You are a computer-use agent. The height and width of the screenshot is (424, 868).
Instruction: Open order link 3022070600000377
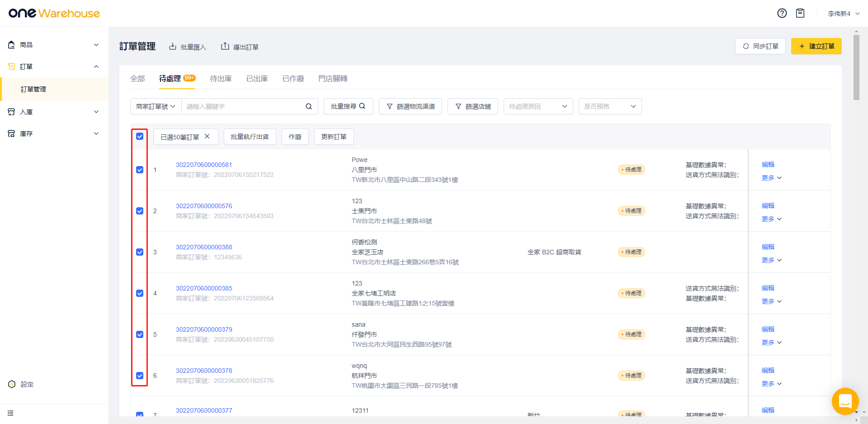[x=204, y=410]
